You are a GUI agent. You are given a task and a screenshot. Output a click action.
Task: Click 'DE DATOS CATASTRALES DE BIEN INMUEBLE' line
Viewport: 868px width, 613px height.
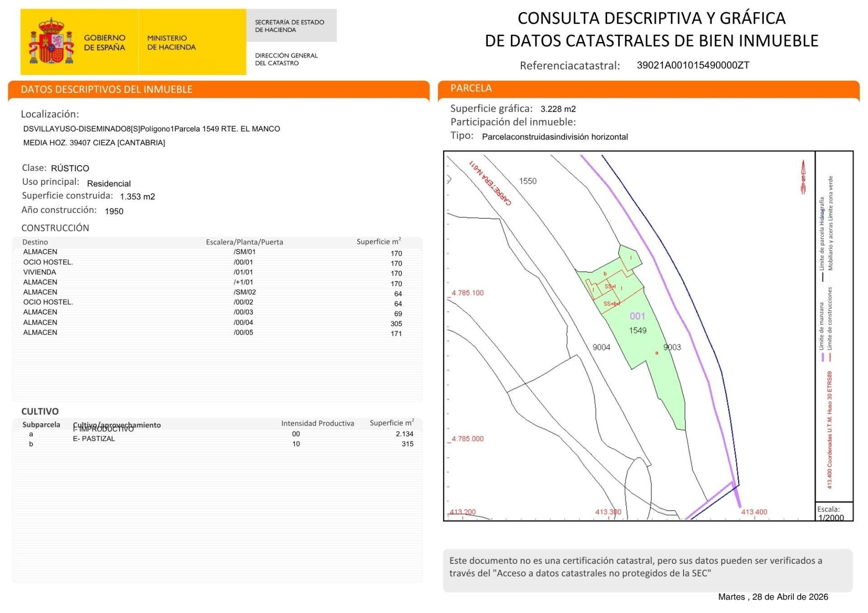click(x=651, y=41)
